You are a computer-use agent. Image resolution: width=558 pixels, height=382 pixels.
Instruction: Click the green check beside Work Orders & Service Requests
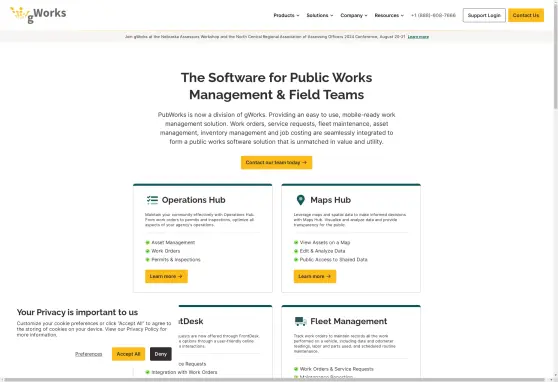(x=296, y=369)
